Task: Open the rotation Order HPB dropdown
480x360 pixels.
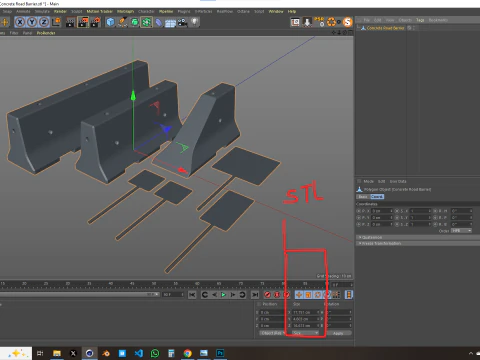Action: pyautogui.click(x=461, y=231)
